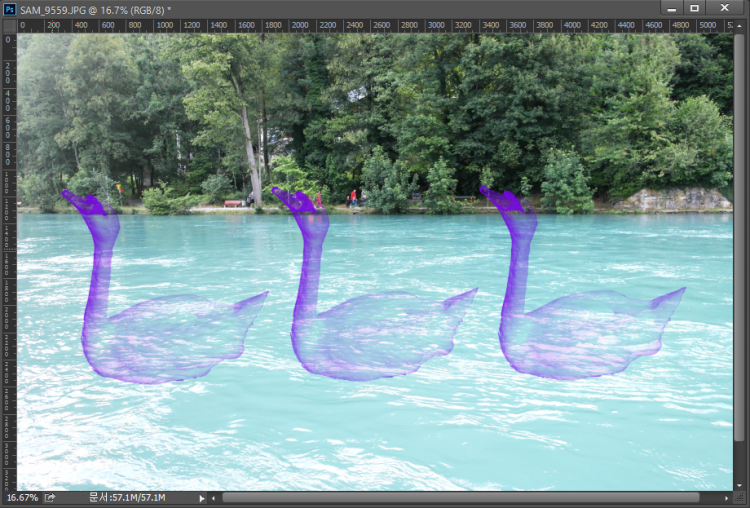Minimize the document window

(x=672, y=8)
